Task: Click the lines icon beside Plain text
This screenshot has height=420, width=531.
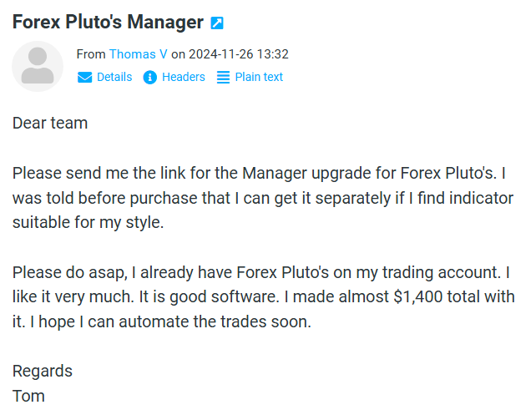Action: [223, 77]
